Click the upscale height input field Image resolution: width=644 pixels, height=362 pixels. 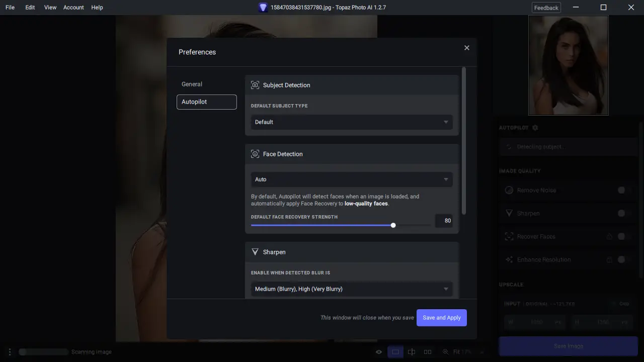602,322
